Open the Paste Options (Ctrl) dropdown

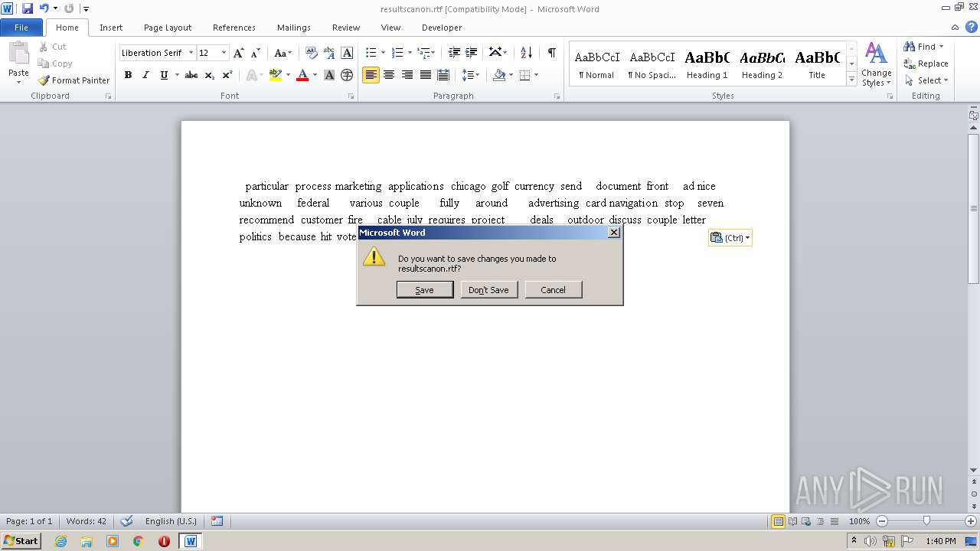[x=730, y=238]
